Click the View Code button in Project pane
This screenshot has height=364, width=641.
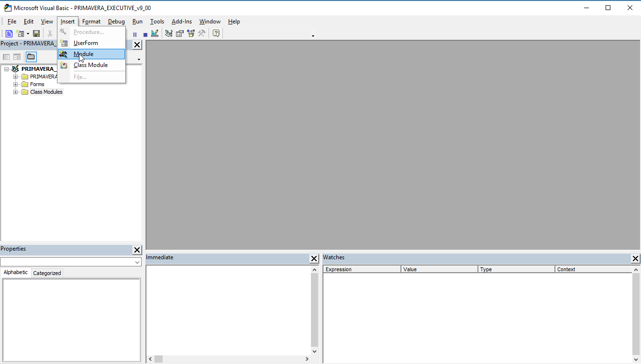[x=7, y=57]
